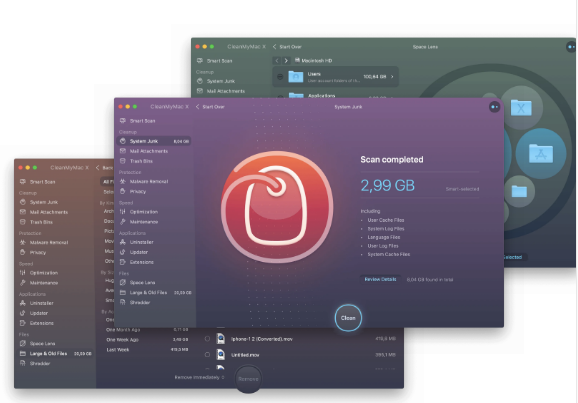The image size is (578, 403).
Task: Open assistant dots icon in Space Lens window
Action: [571, 47]
